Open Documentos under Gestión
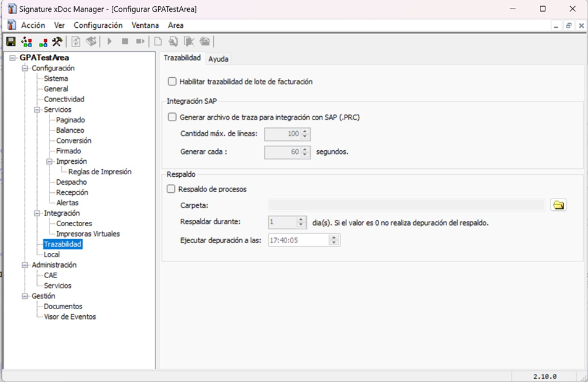The height and width of the screenshot is (382, 588). (63, 307)
